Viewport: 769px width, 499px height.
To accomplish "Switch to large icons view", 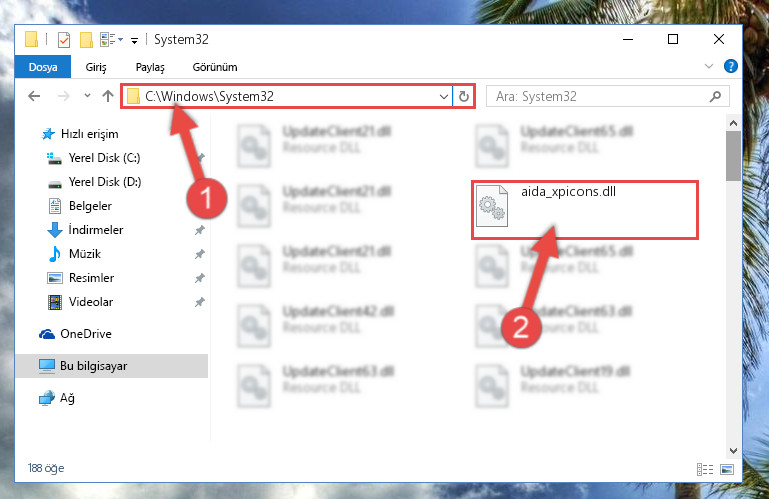I will point(727,470).
